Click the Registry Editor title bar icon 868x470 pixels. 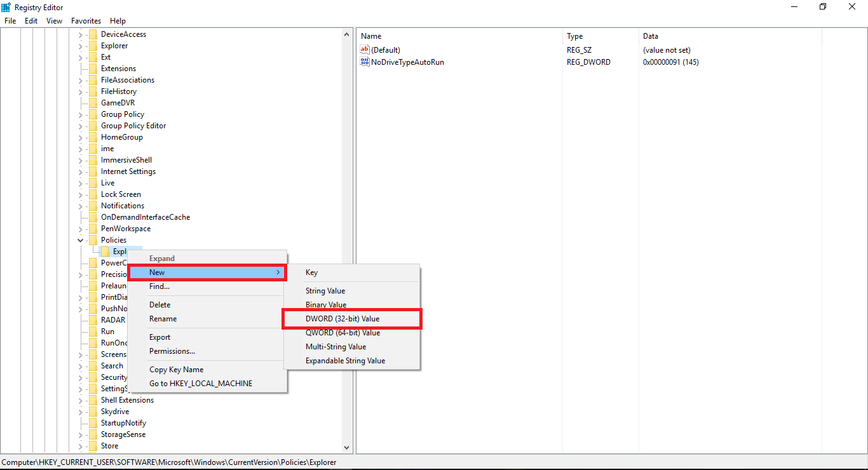pos(6,6)
